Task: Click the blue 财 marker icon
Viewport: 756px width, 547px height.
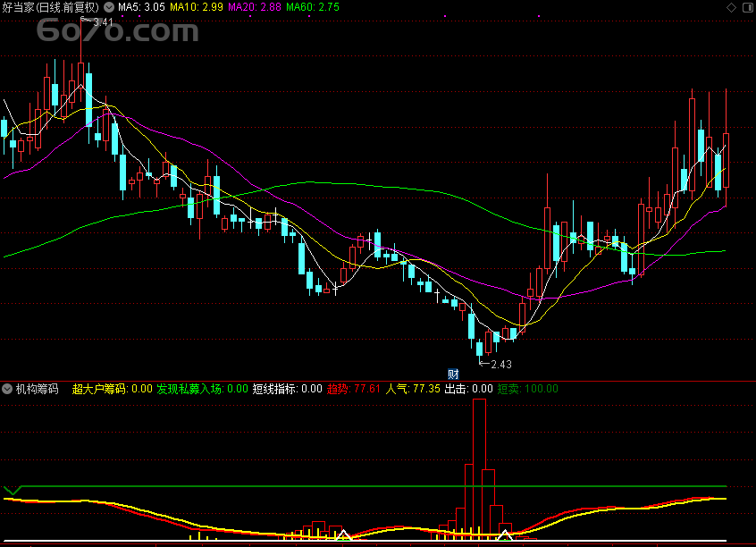Action: tap(453, 374)
